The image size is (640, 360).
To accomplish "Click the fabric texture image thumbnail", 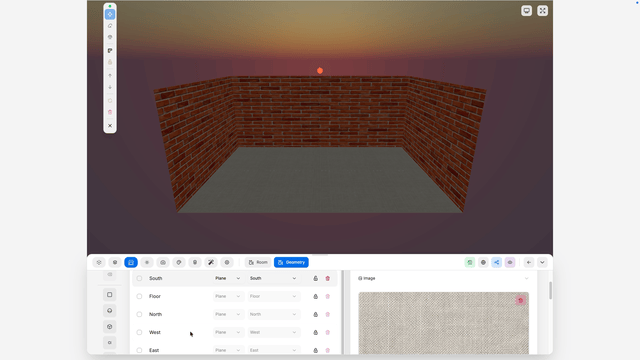I will 443,323.
